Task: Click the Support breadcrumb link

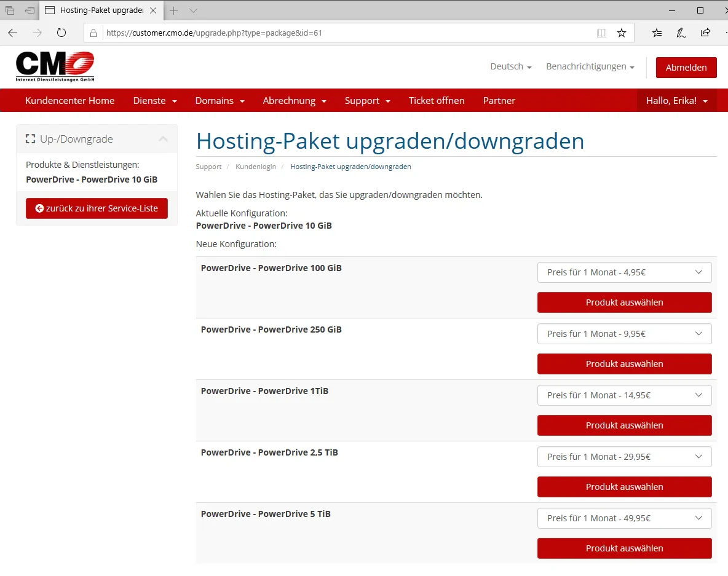Action: click(x=208, y=167)
